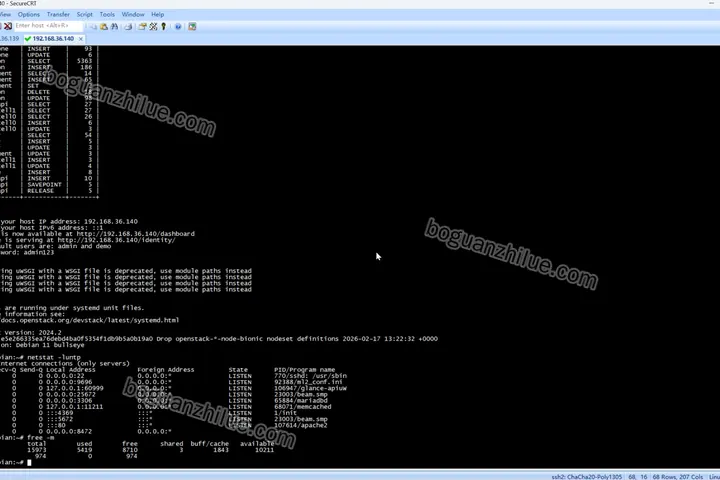Open the View menu

[5, 15]
